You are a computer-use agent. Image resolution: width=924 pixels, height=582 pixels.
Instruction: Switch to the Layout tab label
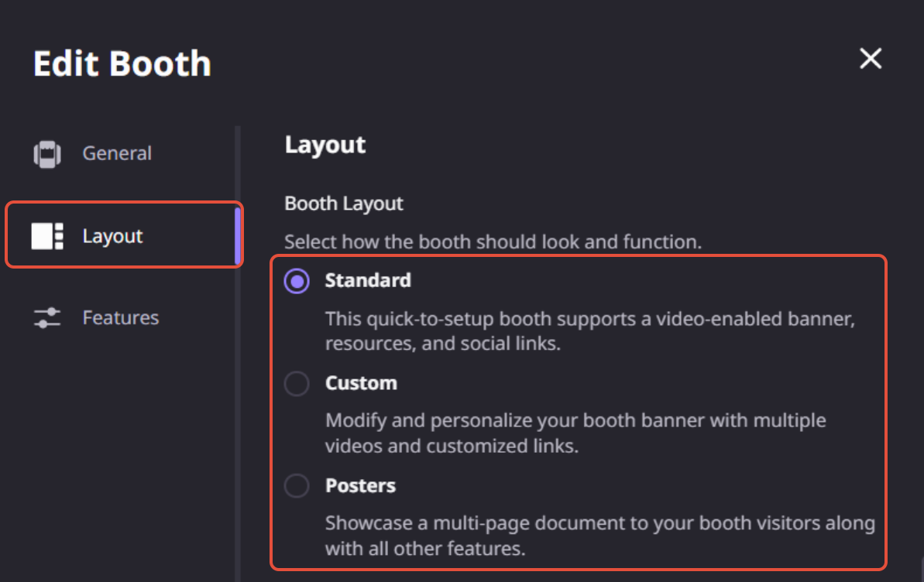click(112, 236)
